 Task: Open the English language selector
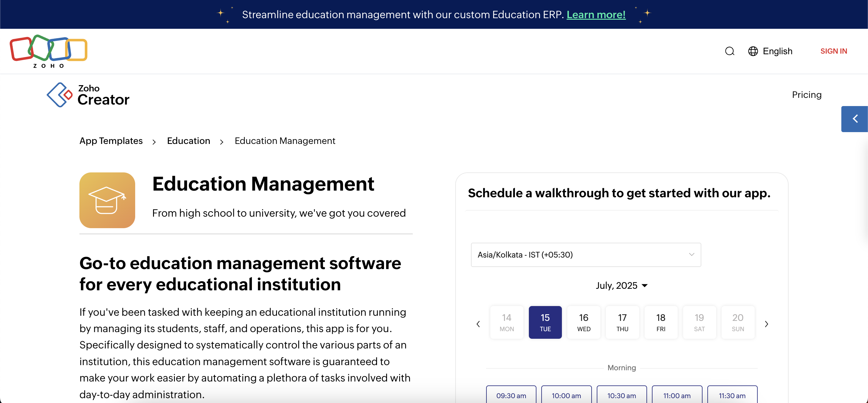[x=777, y=51]
